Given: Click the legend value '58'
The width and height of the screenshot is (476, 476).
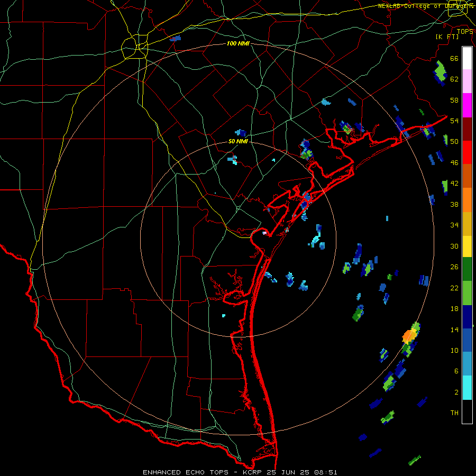Looking at the screenshot, I should click(454, 100).
